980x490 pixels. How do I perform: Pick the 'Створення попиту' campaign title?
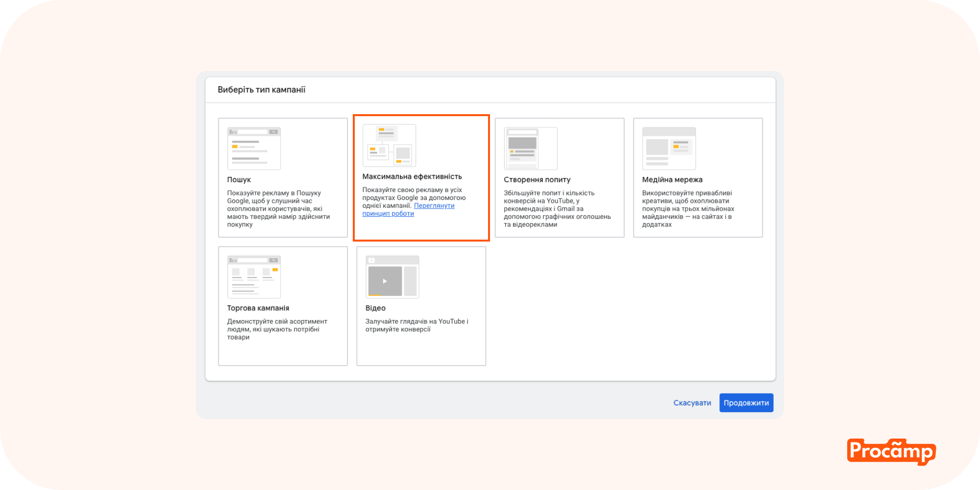pos(537,180)
